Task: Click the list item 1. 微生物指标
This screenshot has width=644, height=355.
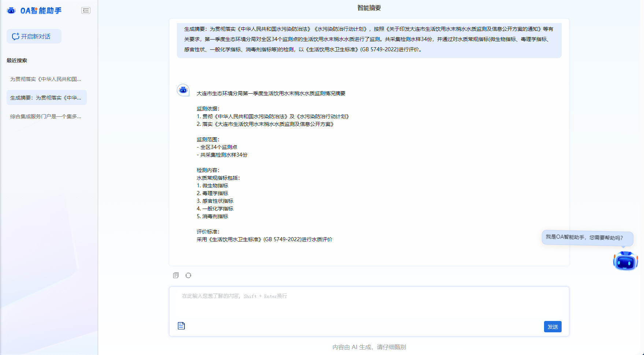Action: coord(212,186)
